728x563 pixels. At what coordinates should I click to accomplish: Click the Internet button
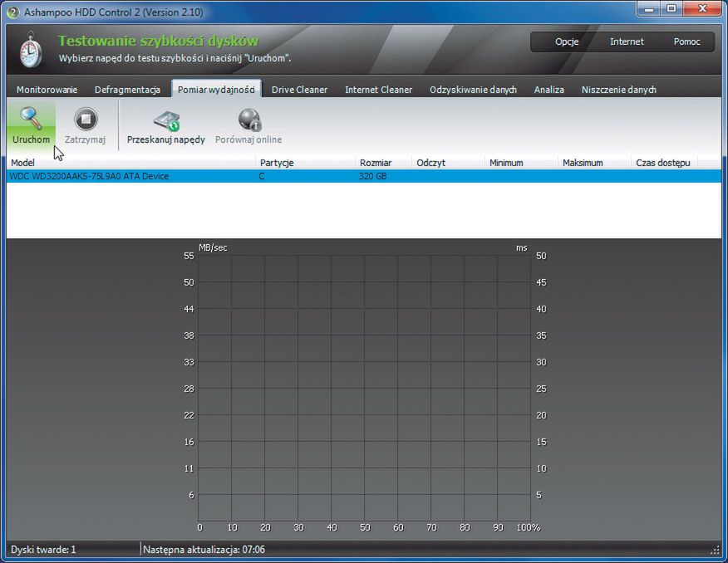[627, 42]
